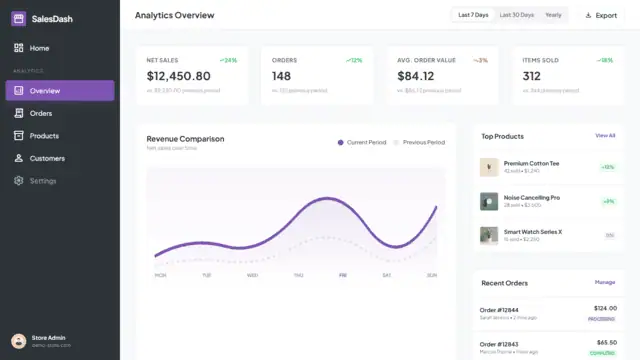This screenshot has height=360, width=640.
Task: Click the Revenue Comparison heading
Action: coord(185,139)
